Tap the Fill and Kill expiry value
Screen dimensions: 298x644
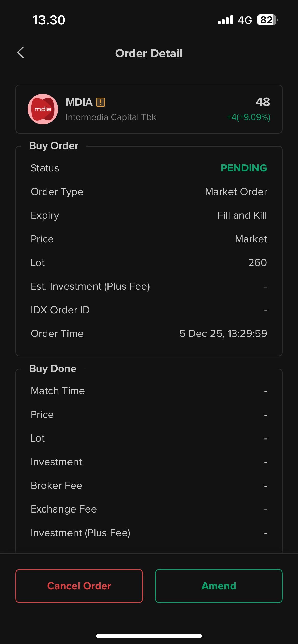(x=242, y=215)
